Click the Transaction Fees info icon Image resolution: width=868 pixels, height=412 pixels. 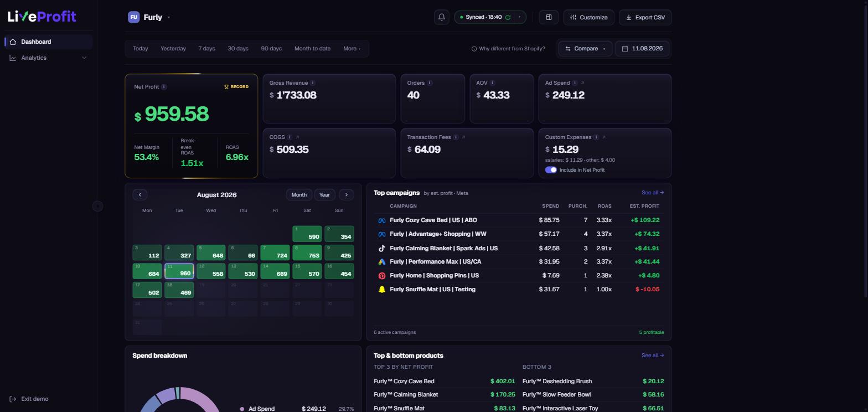(x=456, y=137)
